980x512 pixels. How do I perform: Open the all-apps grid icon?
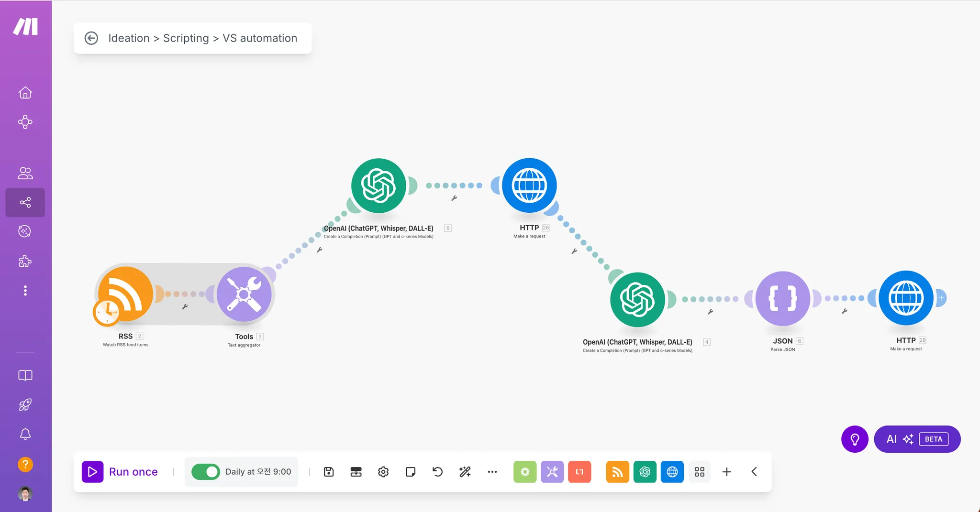[700, 472]
